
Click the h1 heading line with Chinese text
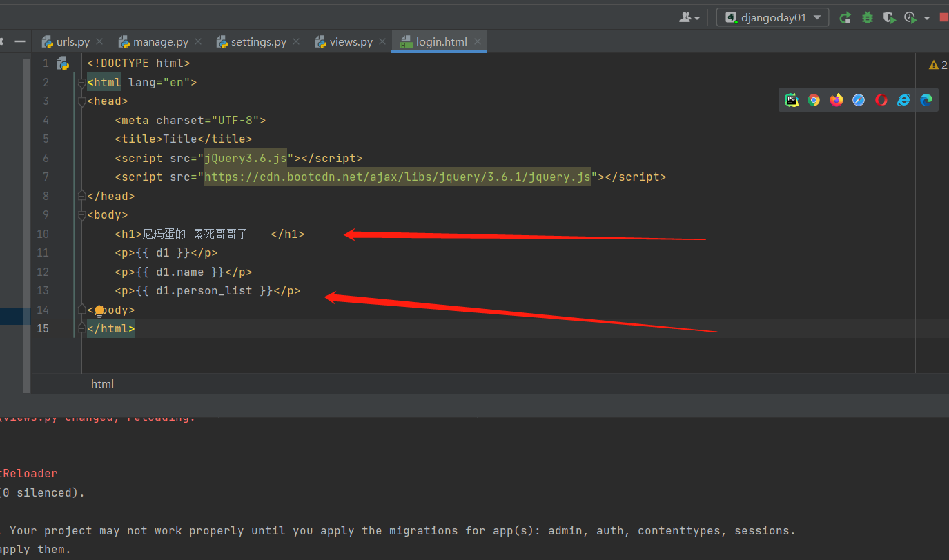210,234
